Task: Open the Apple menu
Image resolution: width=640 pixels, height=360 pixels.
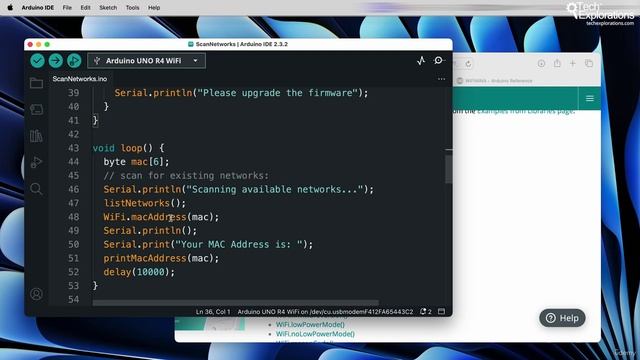Action: 10,7
